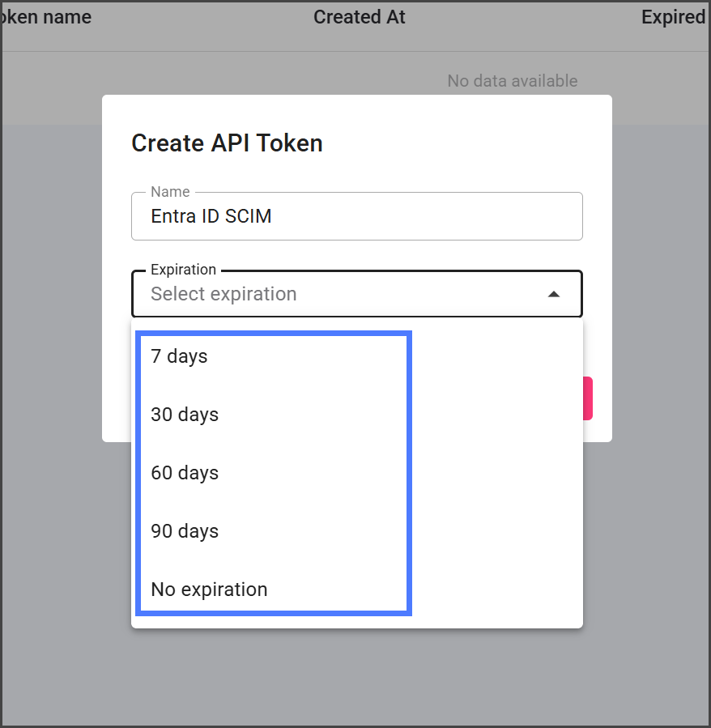Screen dimensions: 711x728
Task: Choose the No expiration option
Action: [209, 590]
